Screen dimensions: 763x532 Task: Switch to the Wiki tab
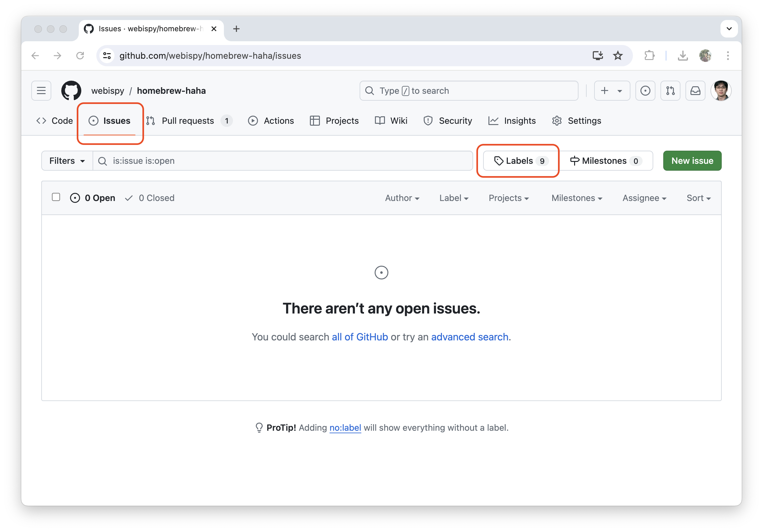click(x=391, y=121)
